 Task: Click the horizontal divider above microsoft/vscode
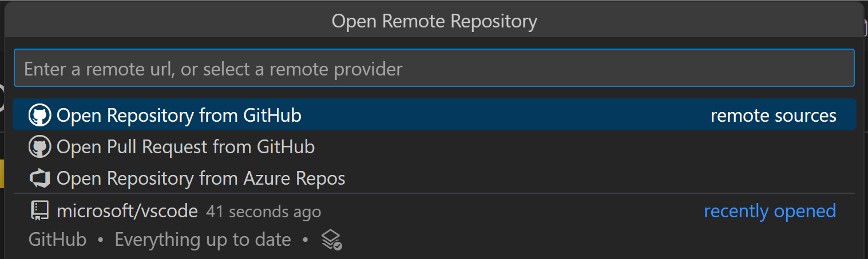click(x=434, y=194)
